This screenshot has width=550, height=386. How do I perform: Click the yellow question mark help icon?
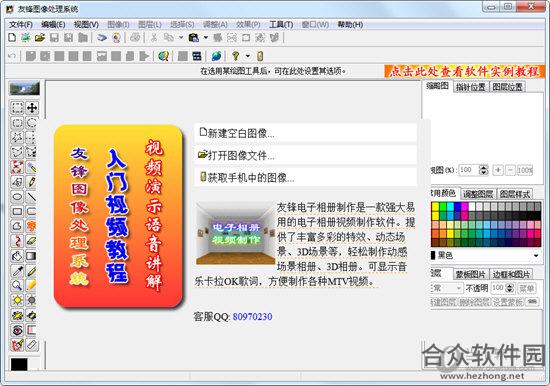pyautogui.click(x=236, y=56)
